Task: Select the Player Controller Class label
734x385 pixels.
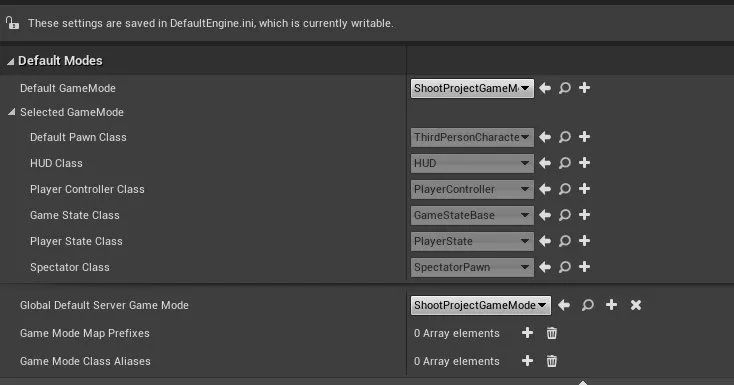Action: click(x=87, y=189)
